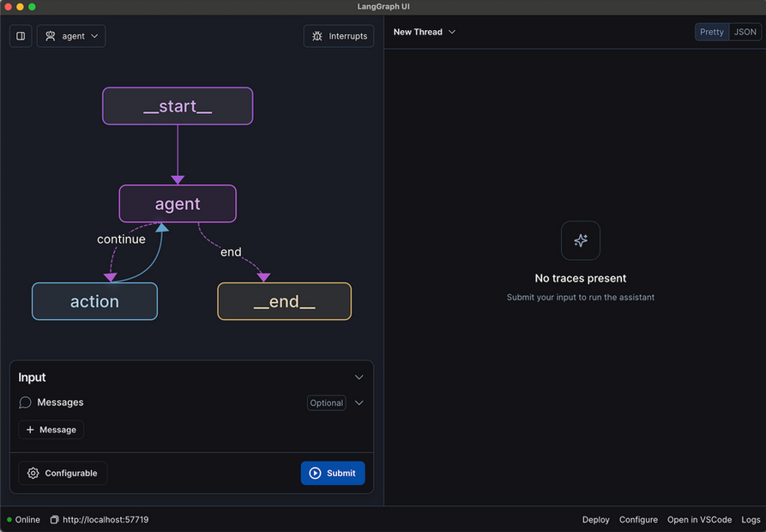This screenshot has width=766, height=532.
Task: Open Logs from the status bar
Action: point(751,520)
